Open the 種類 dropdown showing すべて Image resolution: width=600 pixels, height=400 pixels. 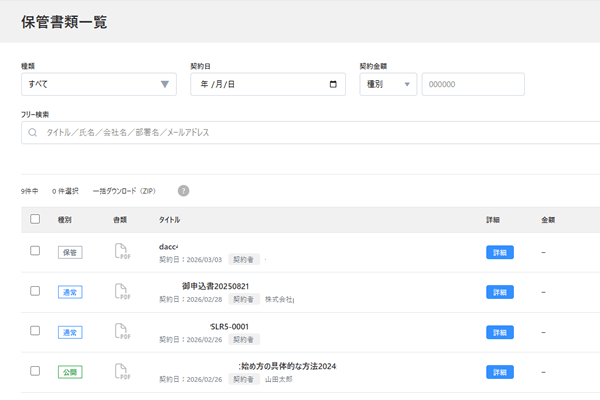pos(99,84)
